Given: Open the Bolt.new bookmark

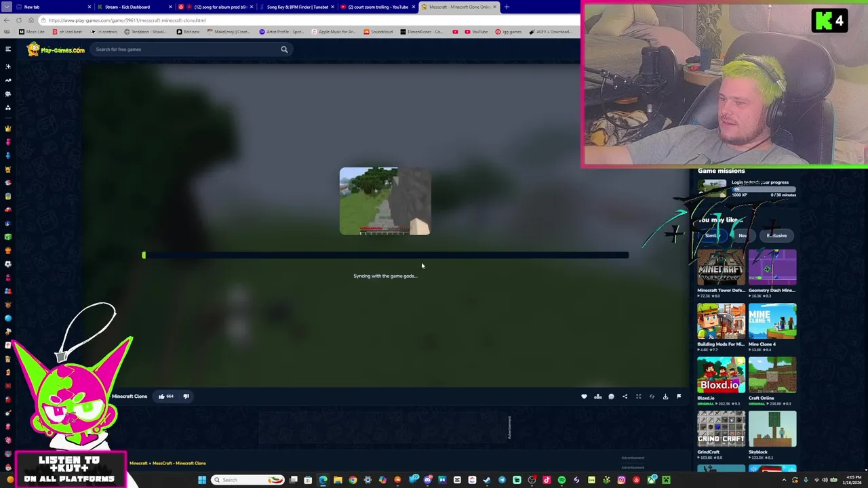Looking at the screenshot, I should [x=188, y=32].
